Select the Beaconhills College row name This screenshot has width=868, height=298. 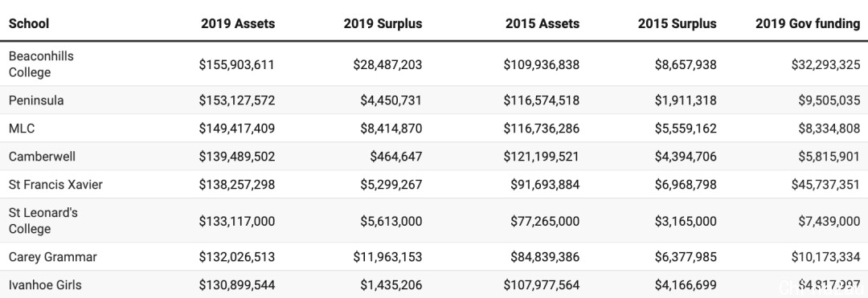coord(41,64)
